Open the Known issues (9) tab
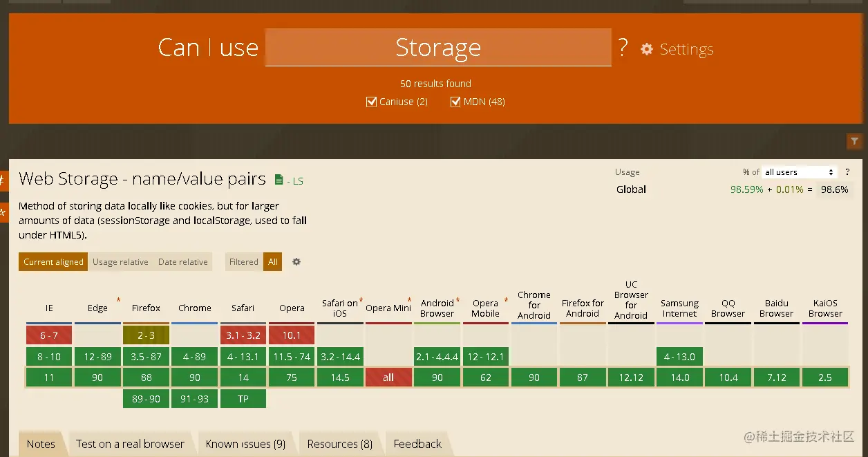The image size is (868, 457). coord(245,444)
